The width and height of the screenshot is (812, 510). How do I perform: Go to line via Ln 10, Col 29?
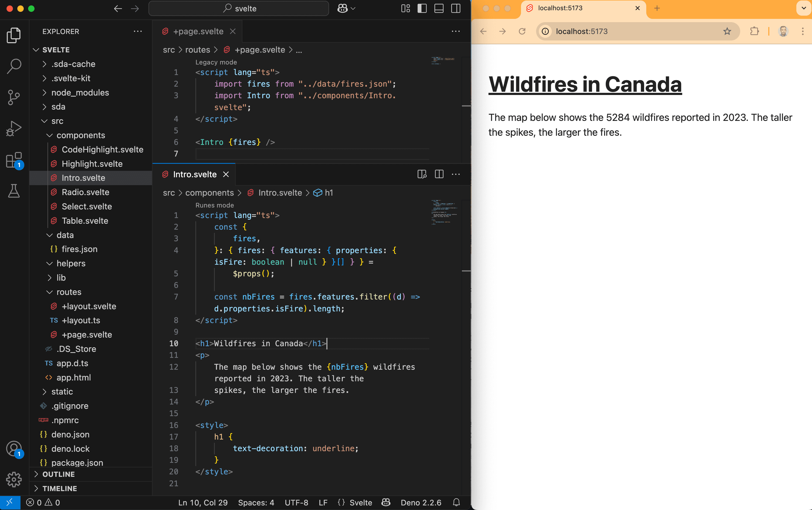pos(203,503)
